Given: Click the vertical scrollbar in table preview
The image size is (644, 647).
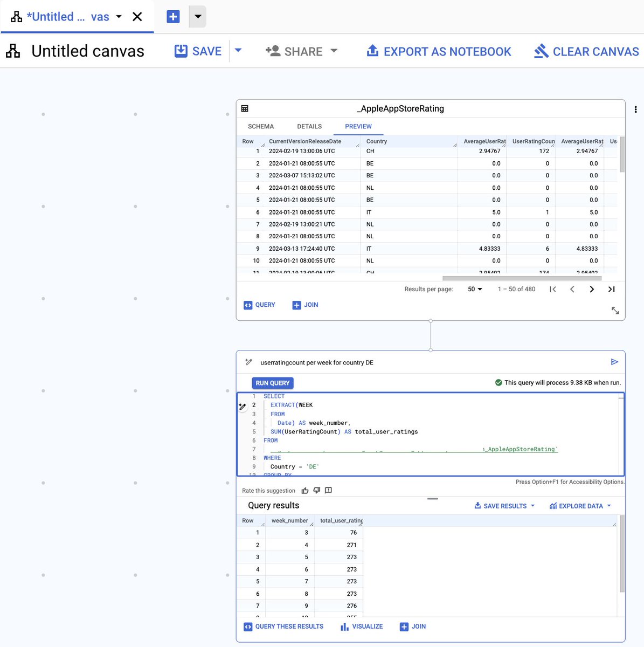Looking at the screenshot, I should (622, 154).
